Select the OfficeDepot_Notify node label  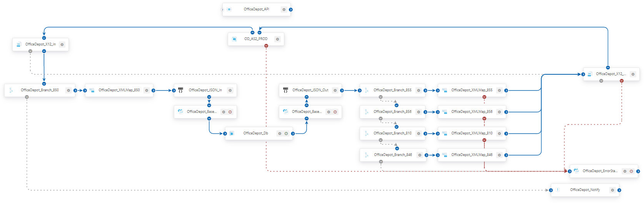click(x=585, y=190)
